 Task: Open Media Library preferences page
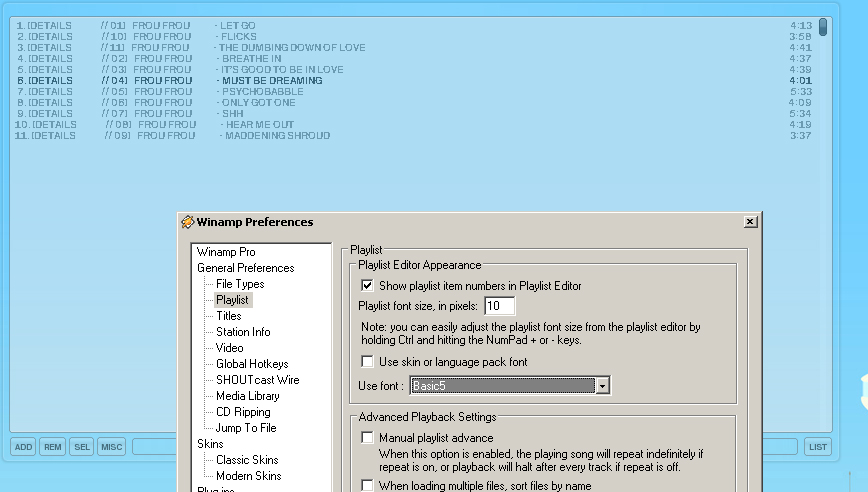[x=247, y=396]
